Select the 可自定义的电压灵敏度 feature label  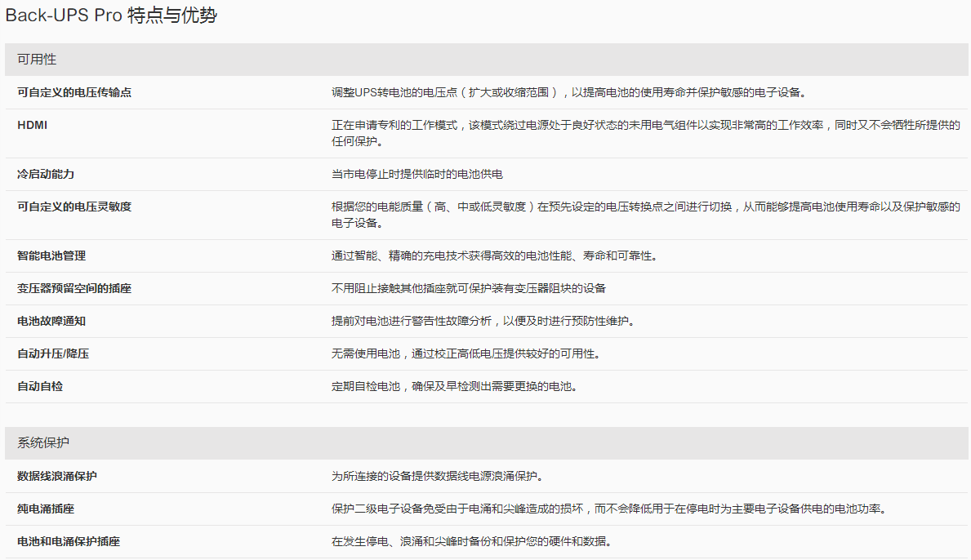pyautogui.click(x=74, y=207)
